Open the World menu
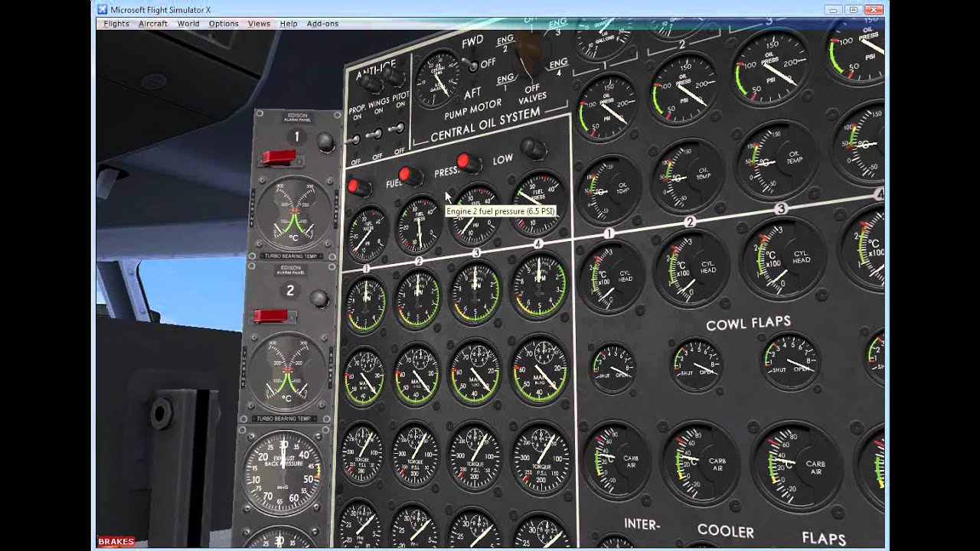Screen dimensions: 980x551 188,24
